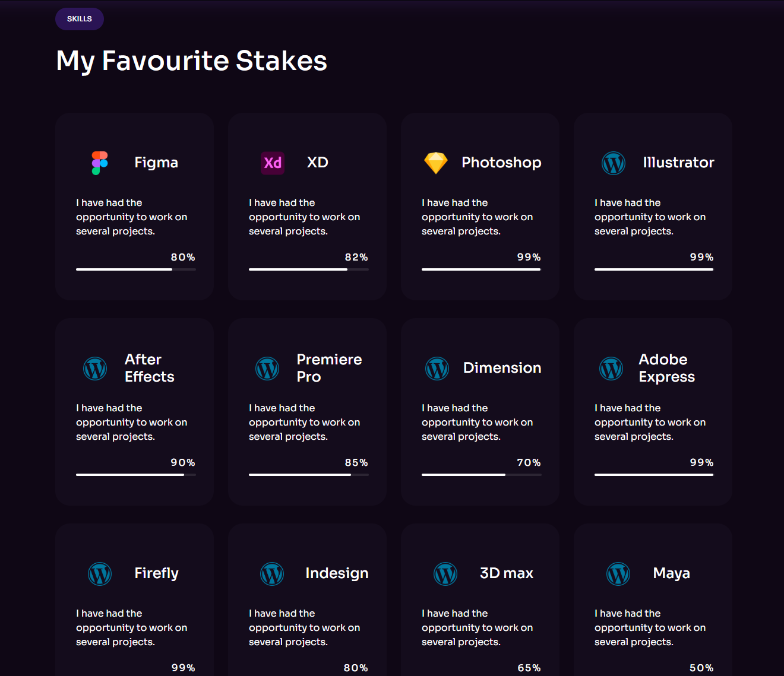784x676 pixels.
Task: Click the XD 82% progress bar
Action: pos(309,269)
